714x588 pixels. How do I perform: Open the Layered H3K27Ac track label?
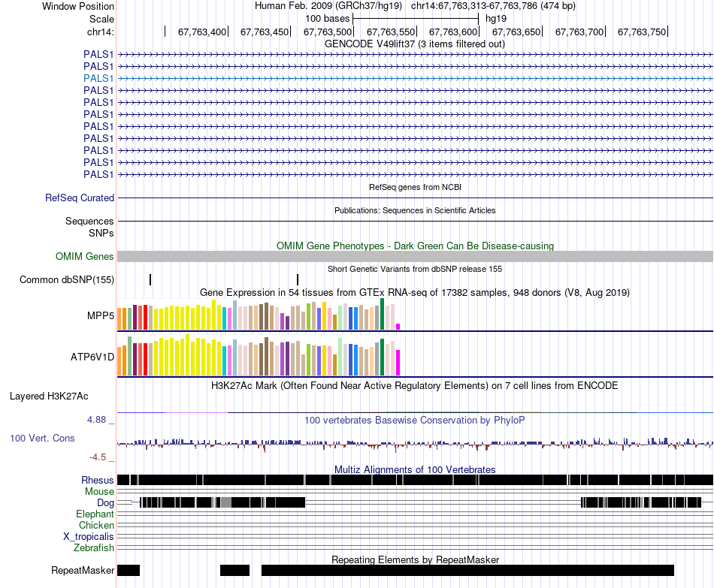coord(49,396)
